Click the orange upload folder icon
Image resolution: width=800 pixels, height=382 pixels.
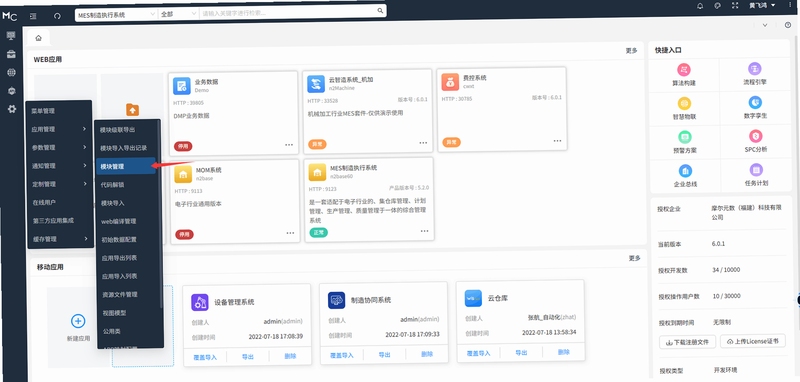[x=132, y=109]
